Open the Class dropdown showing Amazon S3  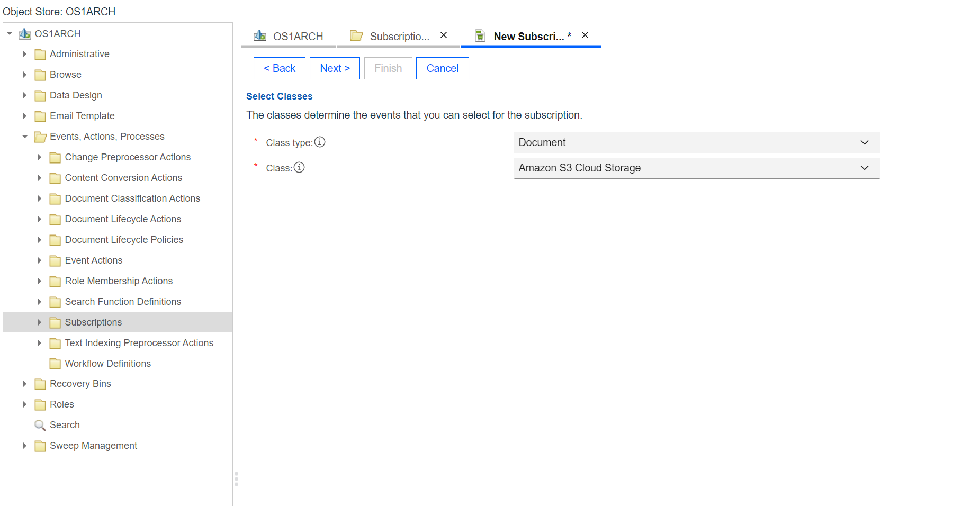(x=696, y=168)
